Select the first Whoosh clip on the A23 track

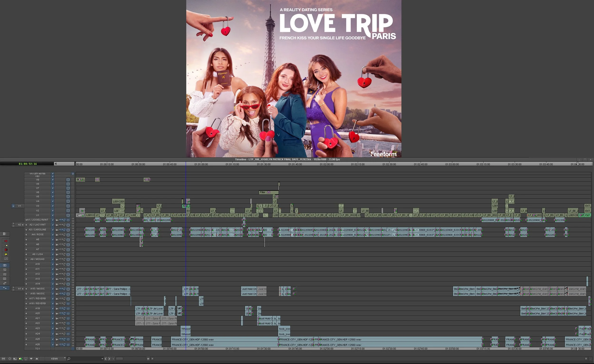point(186,329)
